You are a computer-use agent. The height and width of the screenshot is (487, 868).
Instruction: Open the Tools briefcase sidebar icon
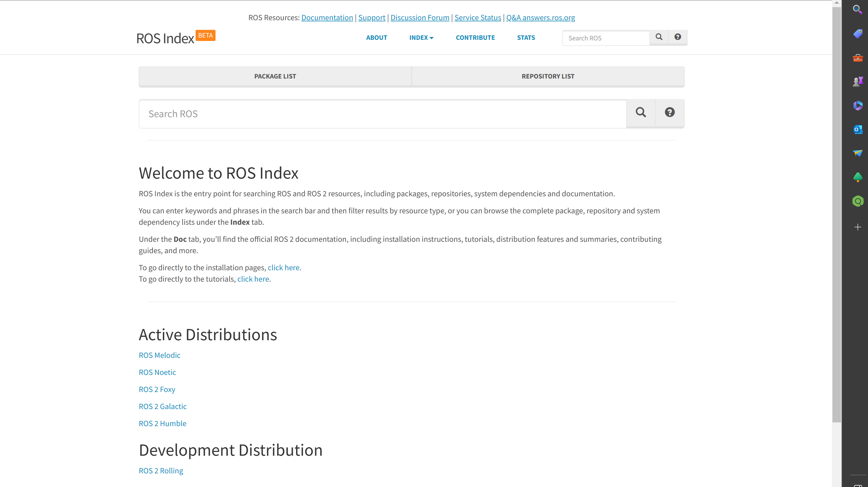tap(857, 58)
